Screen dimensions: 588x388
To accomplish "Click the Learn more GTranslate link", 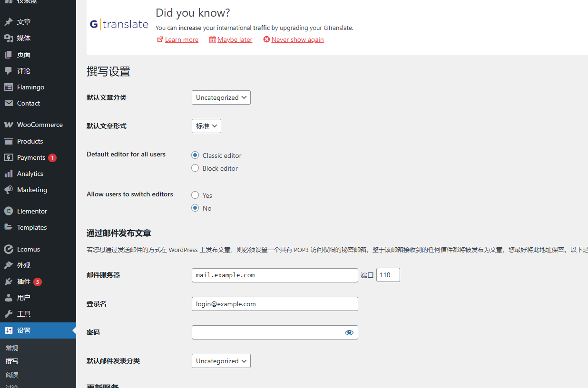I will 181,39.
